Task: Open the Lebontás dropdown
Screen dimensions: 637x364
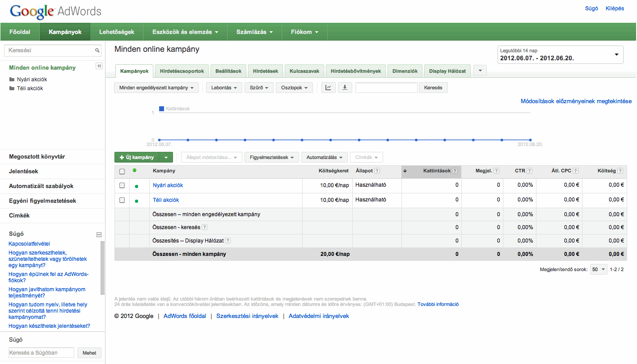Action: (224, 88)
